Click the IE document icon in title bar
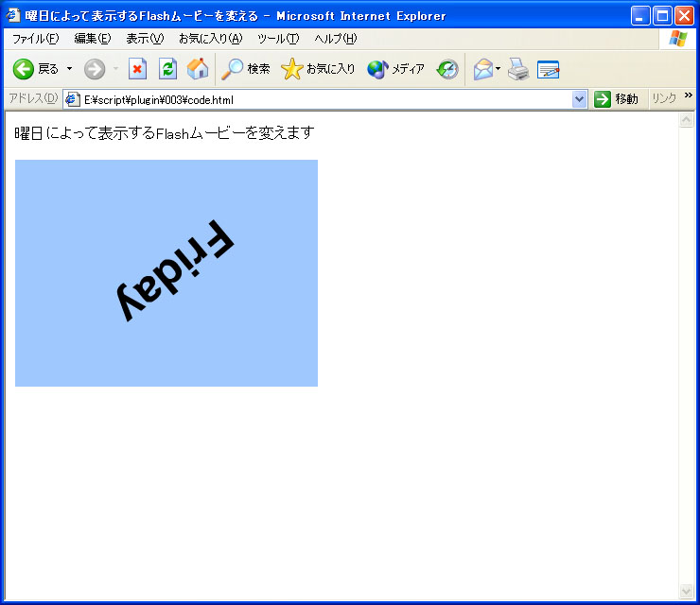Viewport: 700px width, 605px height. click(x=13, y=16)
